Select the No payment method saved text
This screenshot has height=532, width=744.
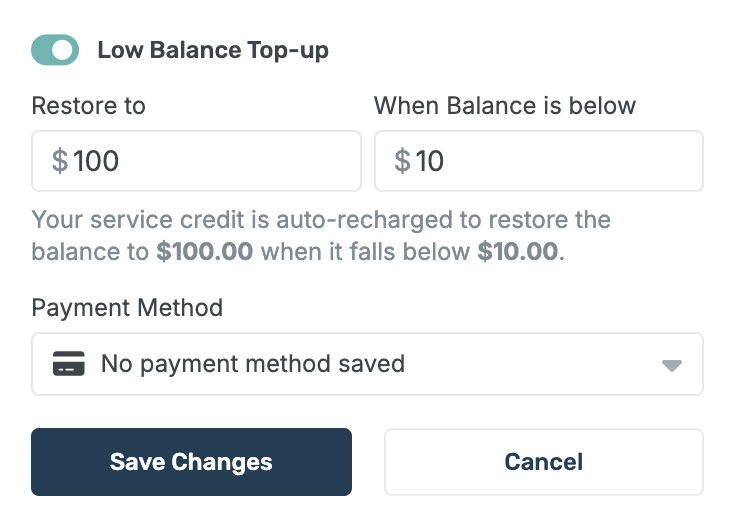click(x=252, y=364)
